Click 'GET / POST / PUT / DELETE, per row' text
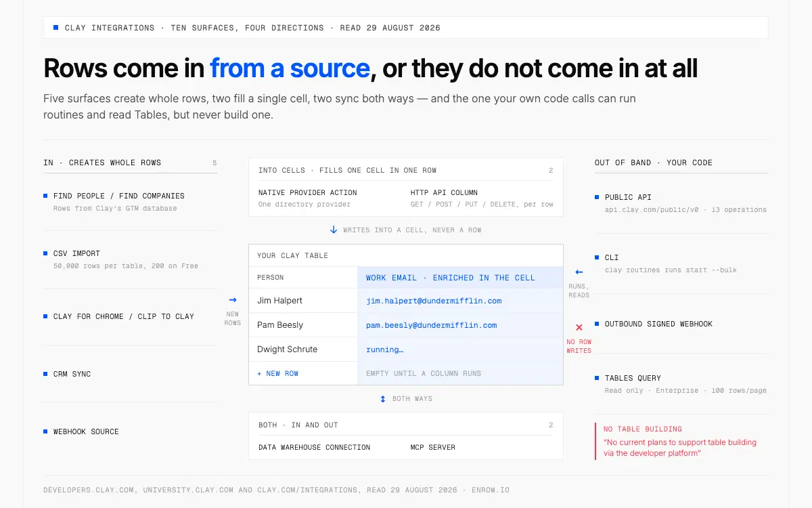Viewport: 812px width, 508px height. click(x=482, y=204)
